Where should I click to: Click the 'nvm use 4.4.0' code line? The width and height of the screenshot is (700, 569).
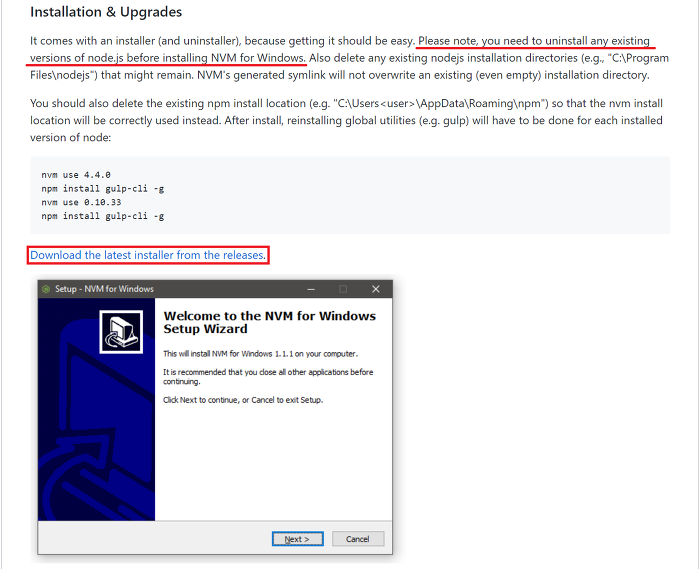76,174
